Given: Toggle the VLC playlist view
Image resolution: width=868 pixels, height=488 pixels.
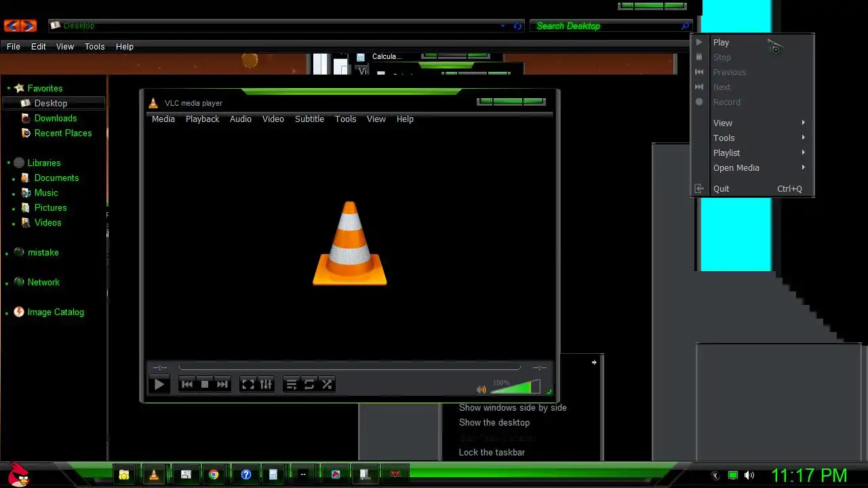Looking at the screenshot, I should pos(292,384).
